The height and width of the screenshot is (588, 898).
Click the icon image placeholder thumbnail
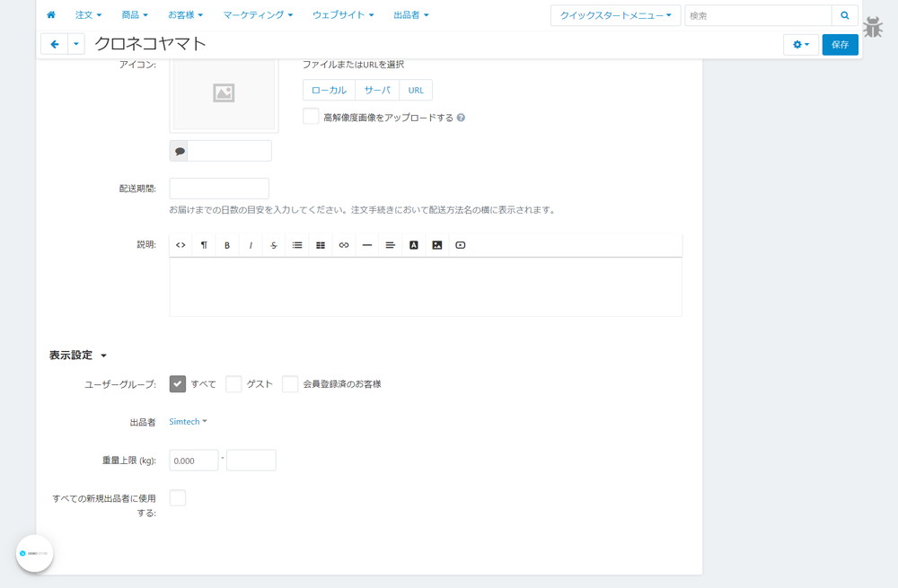point(224,92)
